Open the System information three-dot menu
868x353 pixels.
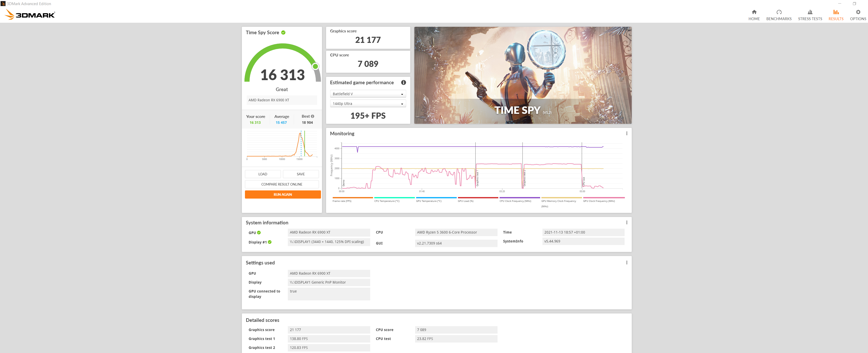click(x=627, y=222)
